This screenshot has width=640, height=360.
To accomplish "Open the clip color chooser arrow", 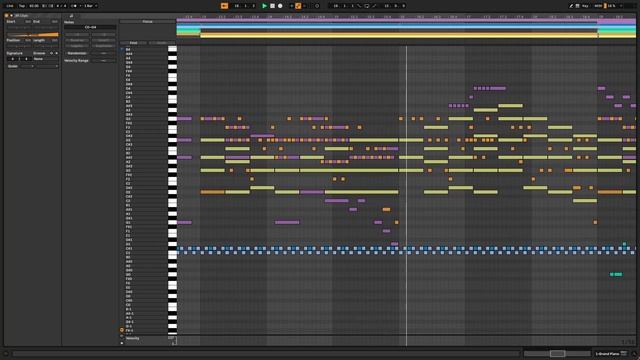I will (11, 16).
